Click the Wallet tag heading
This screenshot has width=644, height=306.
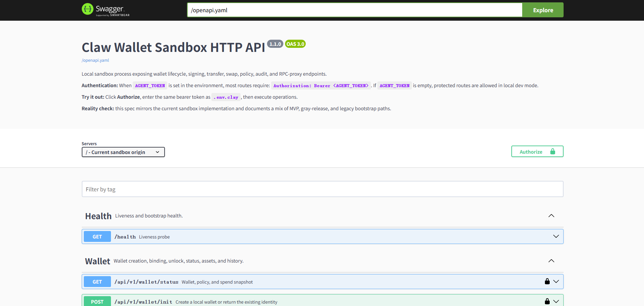click(x=98, y=261)
